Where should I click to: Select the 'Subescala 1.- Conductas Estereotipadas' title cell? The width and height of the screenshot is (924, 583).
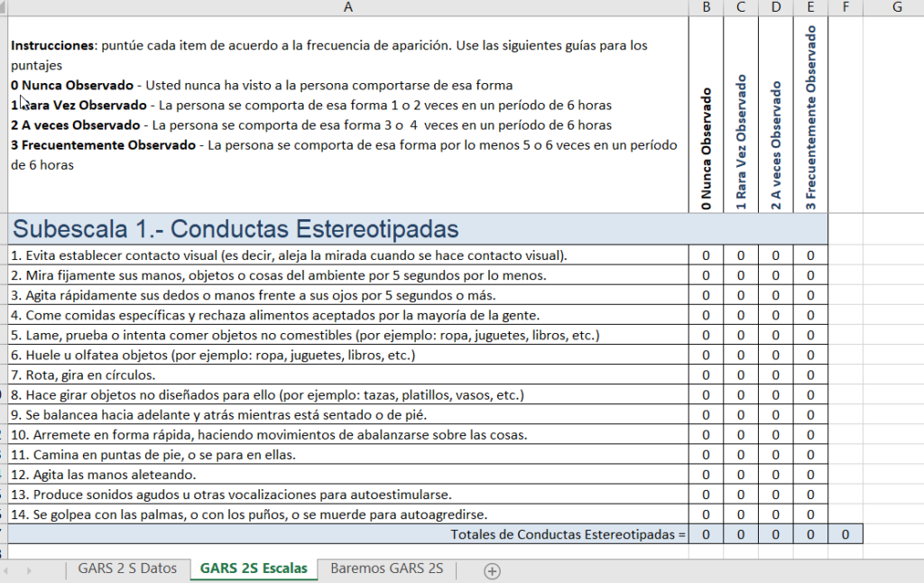tap(271, 228)
